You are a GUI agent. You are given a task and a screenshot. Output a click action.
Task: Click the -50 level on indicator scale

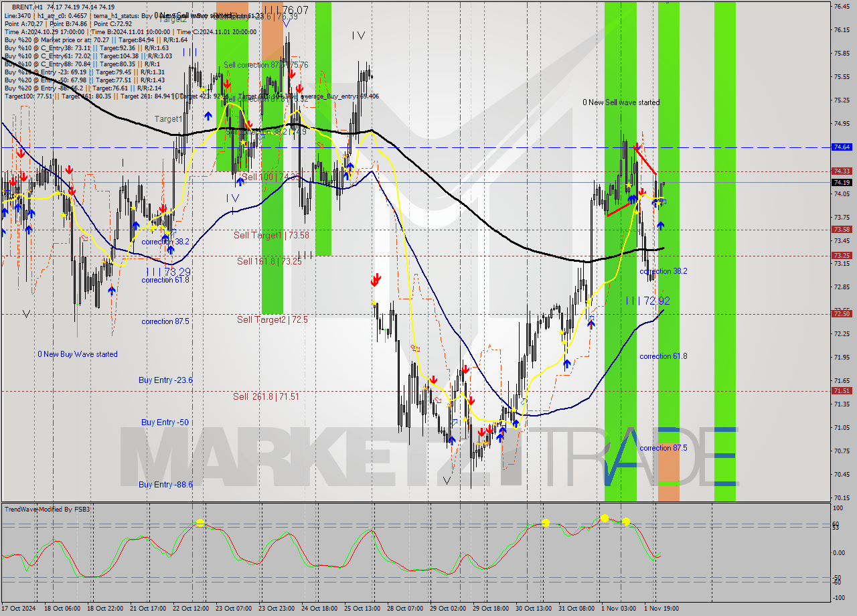(x=837, y=577)
